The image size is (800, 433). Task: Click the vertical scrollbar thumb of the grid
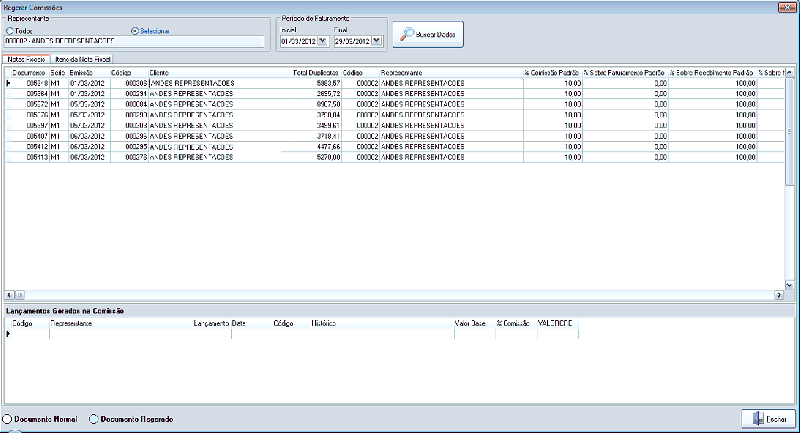[x=789, y=132]
